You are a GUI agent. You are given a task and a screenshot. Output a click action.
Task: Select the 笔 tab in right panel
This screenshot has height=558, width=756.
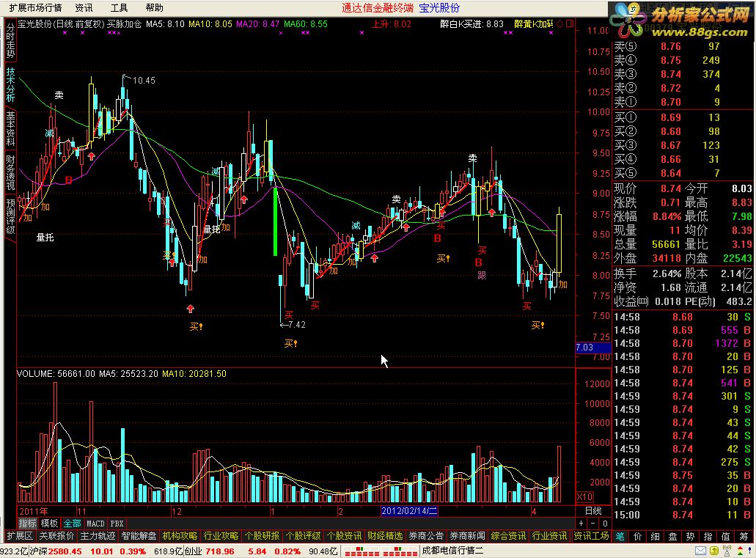(x=620, y=536)
